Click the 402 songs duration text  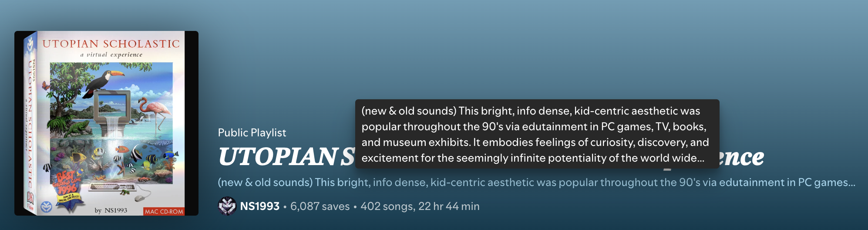point(420,206)
